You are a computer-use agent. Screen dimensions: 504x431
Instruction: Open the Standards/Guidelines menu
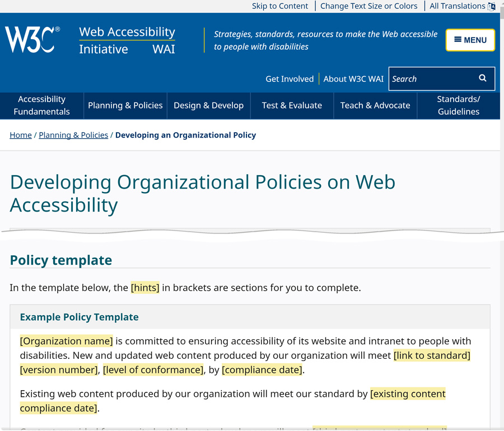click(458, 105)
